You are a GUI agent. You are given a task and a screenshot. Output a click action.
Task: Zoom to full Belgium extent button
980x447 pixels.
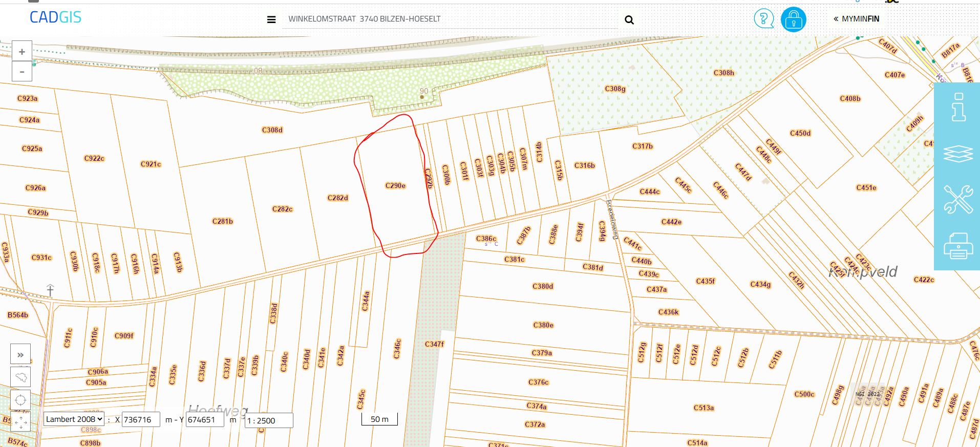[20, 377]
